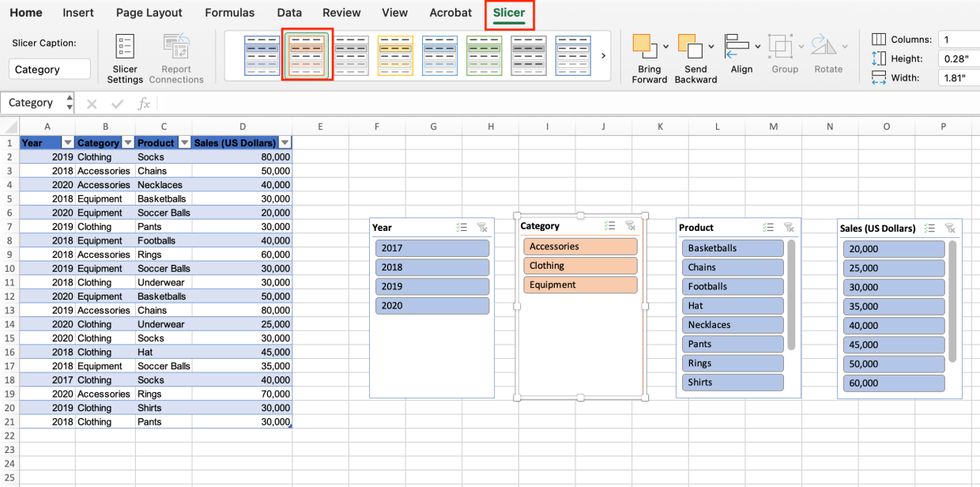Select the green slicer style
This screenshot has width=980, height=487.
pyautogui.click(x=484, y=55)
